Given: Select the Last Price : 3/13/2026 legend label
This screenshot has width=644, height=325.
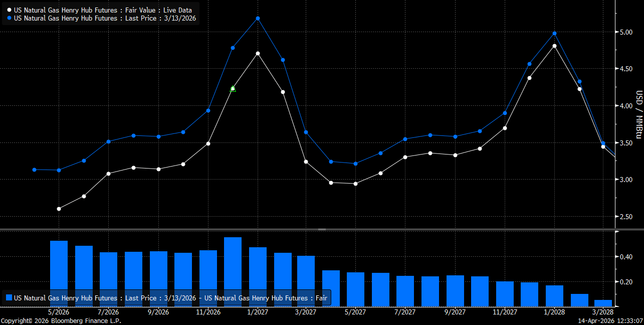Looking at the screenshot, I should 105,18.
